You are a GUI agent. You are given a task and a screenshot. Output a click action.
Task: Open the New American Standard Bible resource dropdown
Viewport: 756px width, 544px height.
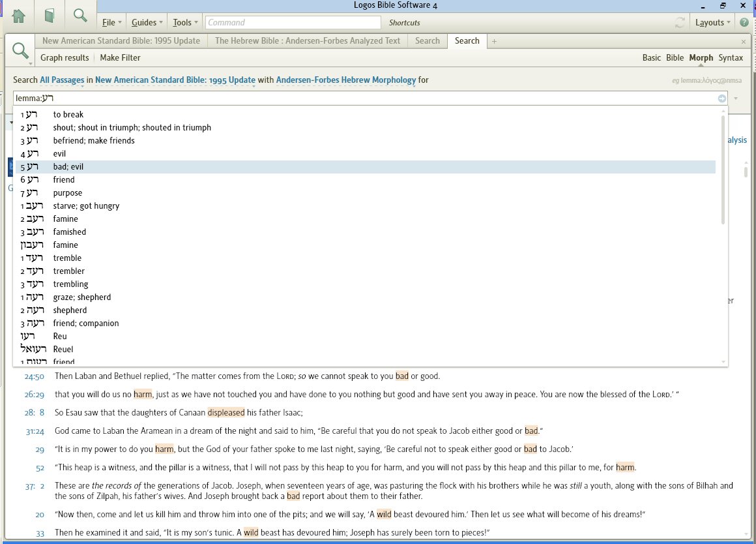click(175, 80)
